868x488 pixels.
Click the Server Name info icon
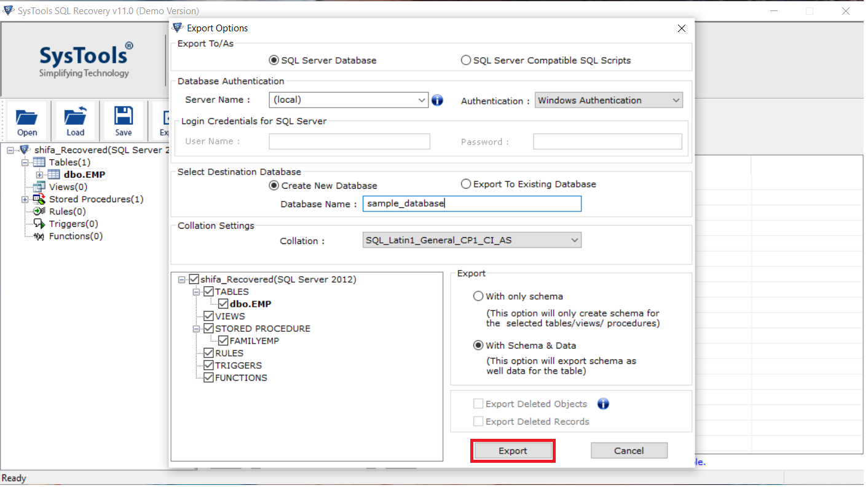click(437, 100)
